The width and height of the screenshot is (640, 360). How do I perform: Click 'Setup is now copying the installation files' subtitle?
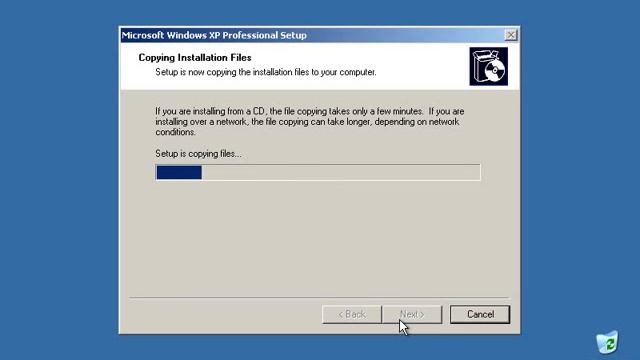[266, 72]
